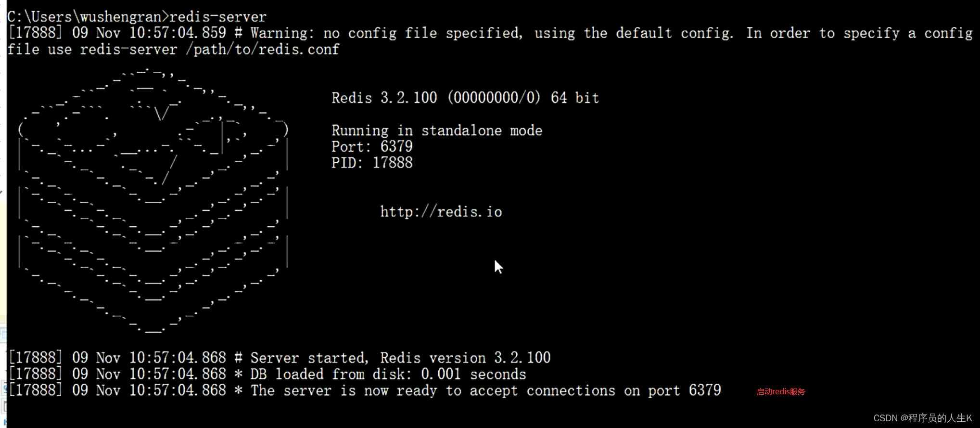Click the ready to accept connections message
Viewport: 980px width, 428px height.
pos(485,390)
